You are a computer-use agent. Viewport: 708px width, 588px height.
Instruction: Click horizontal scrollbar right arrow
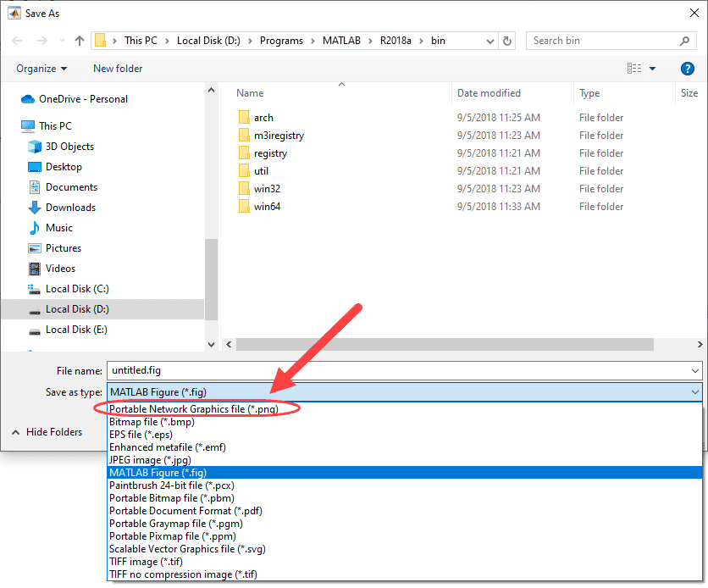click(x=700, y=345)
